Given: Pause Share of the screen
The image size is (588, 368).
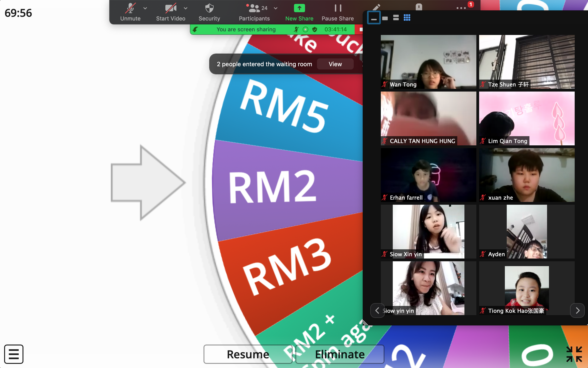Looking at the screenshot, I should (x=338, y=12).
